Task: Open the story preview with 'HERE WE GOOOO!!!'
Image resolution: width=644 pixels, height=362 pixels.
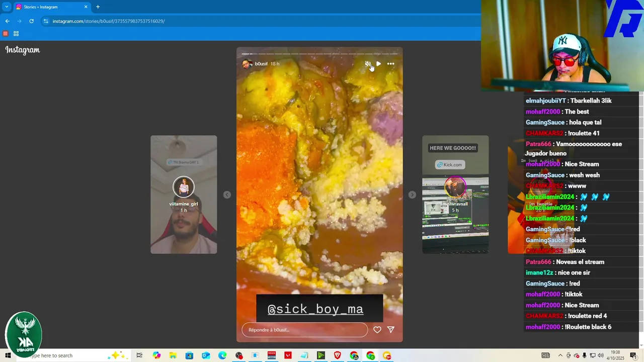Action: pos(455,195)
